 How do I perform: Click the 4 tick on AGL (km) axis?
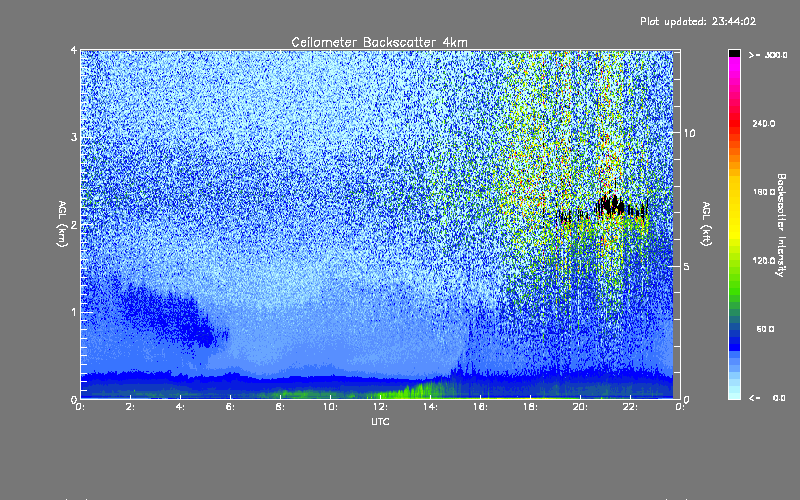tap(74, 50)
